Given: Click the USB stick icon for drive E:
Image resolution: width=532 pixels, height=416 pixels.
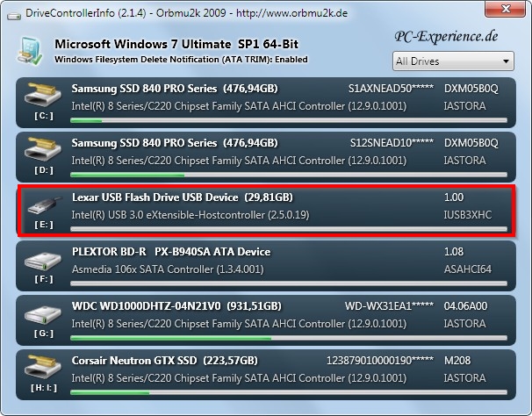Looking at the screenshot, I should point(44,205).
